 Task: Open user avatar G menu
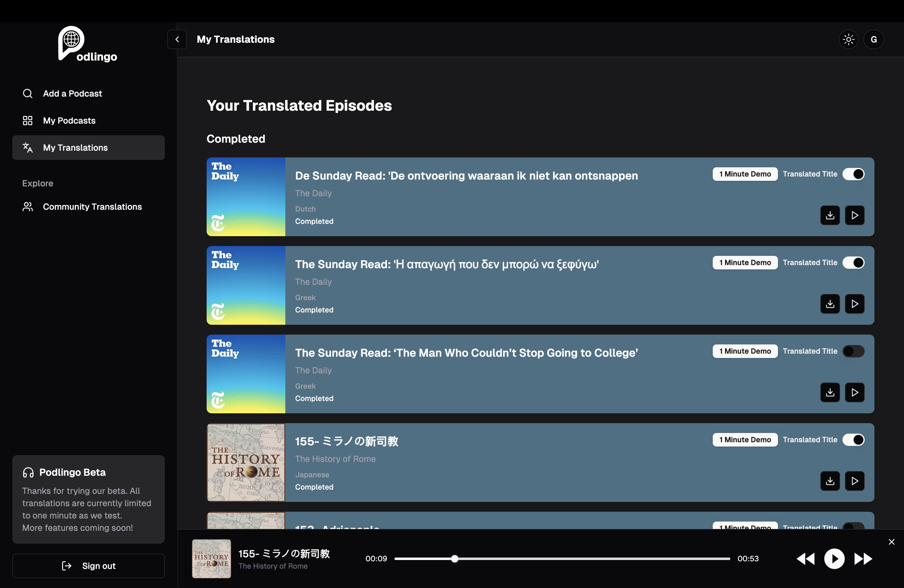[x=874, y=39]
